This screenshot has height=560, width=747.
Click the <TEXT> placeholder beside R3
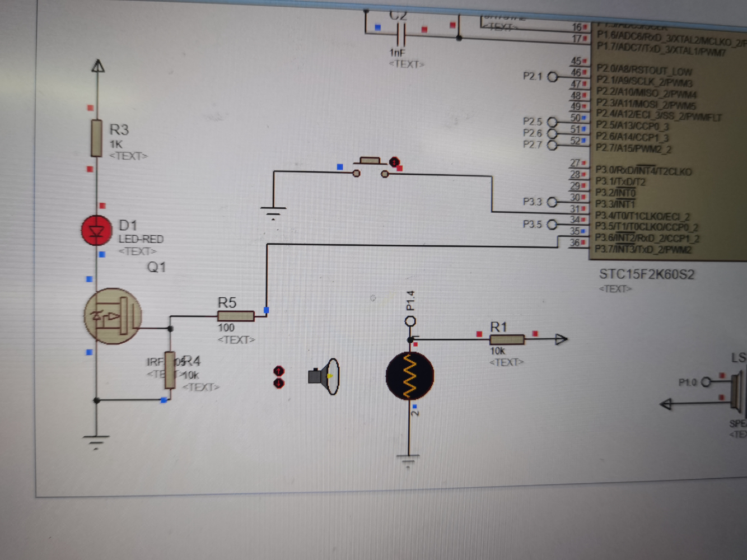pos(128,156)
